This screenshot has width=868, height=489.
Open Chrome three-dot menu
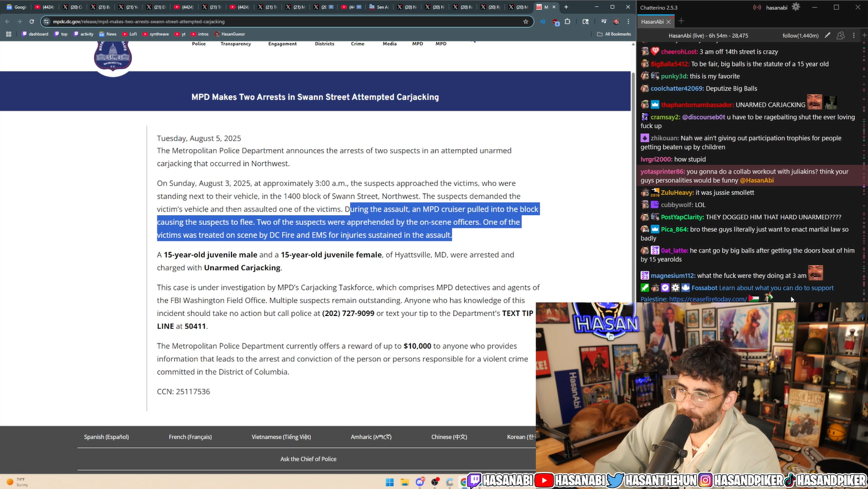click(627, 21)
